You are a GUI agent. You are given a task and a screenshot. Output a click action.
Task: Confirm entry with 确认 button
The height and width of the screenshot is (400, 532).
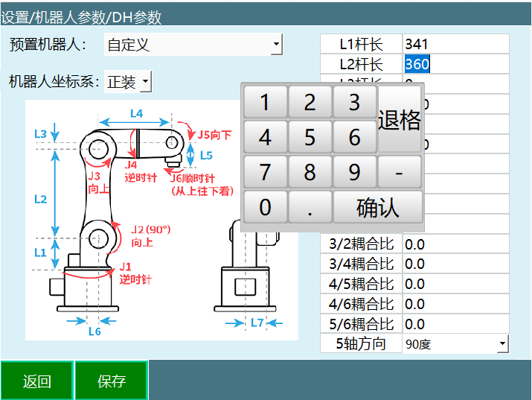(x=378, y=207)
